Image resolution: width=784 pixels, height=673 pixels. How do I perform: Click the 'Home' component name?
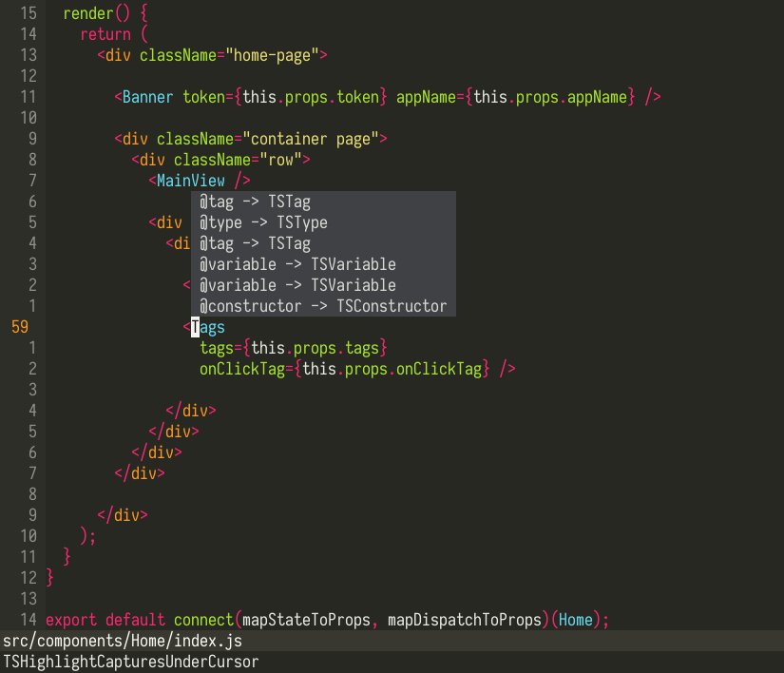click(576, 620)
